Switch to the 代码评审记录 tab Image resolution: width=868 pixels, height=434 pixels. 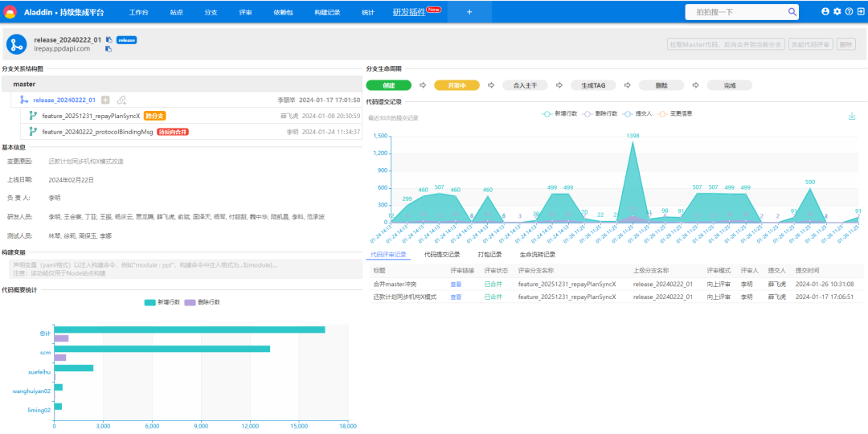388,255
